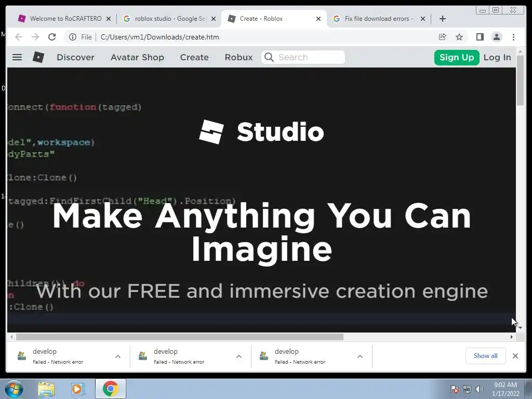Open network status tray icon
Image resolution: width=532 pixels, height=399 pixels.
(x=467, y=389)
